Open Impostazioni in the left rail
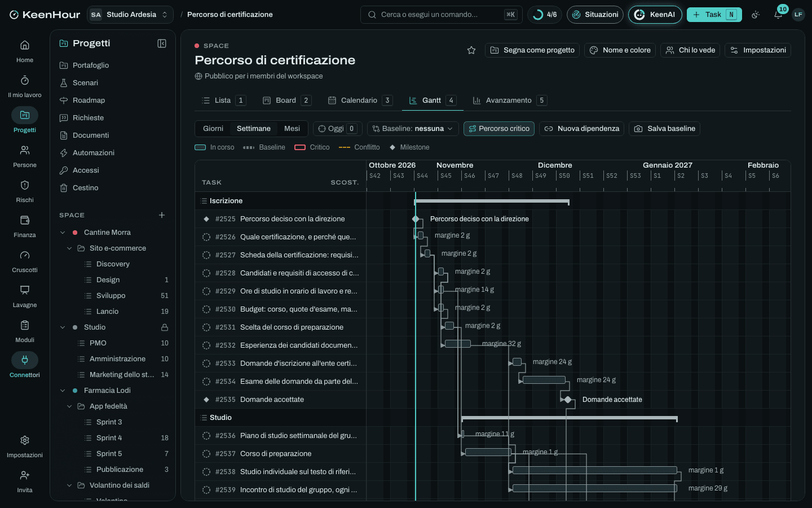This screenshot has width=812, height=508. [x=25, y=446]
